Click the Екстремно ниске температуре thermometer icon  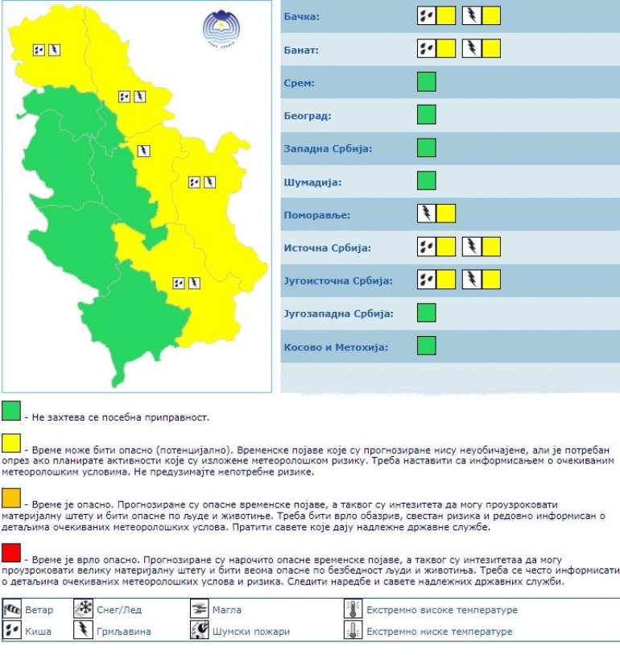click(x=353, y=631)
